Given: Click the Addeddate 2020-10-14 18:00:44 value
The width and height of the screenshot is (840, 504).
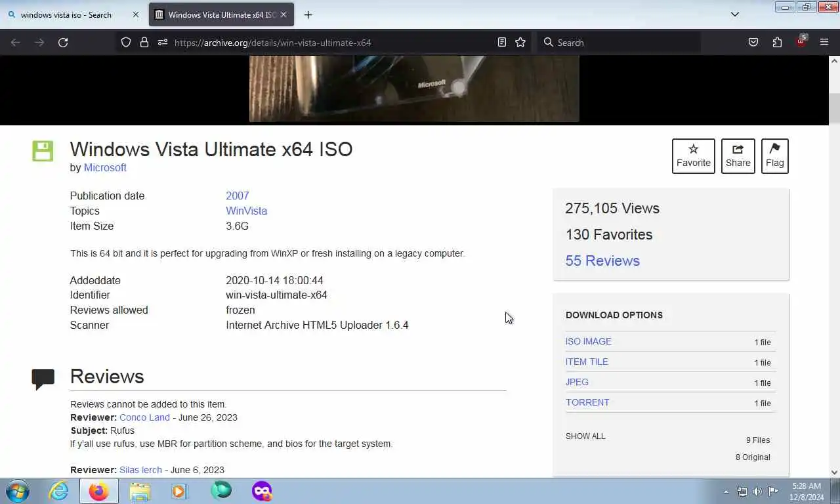Looking at the screenshot, I should (274, 280).
